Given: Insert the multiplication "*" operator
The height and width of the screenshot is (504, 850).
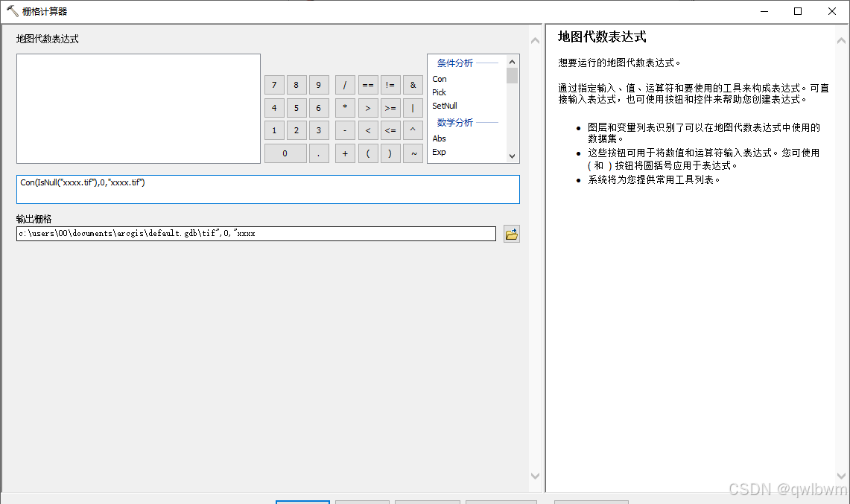Looking at the screenshot, I should (345, 107).
